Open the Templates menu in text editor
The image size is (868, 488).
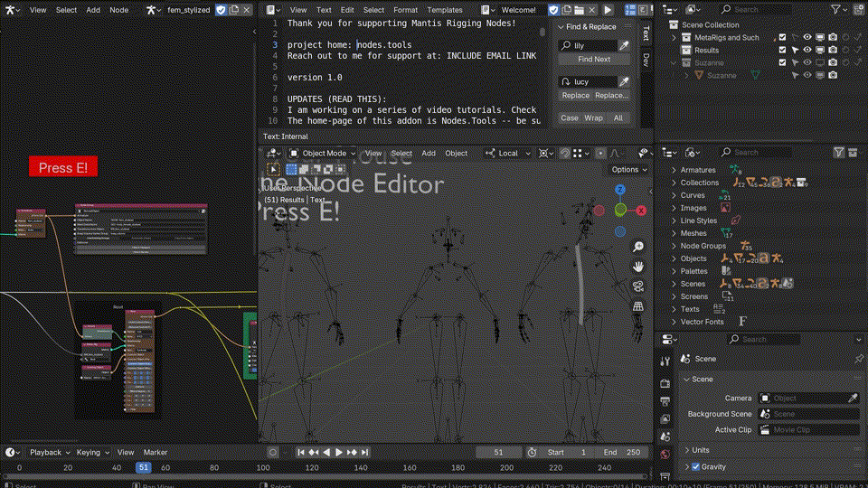(445, 10)
